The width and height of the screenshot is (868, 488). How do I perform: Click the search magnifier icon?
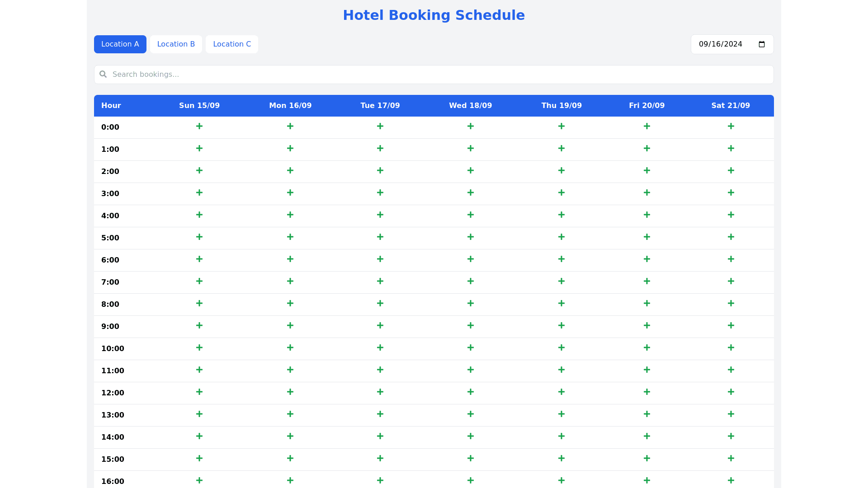(x=103, y=75)
